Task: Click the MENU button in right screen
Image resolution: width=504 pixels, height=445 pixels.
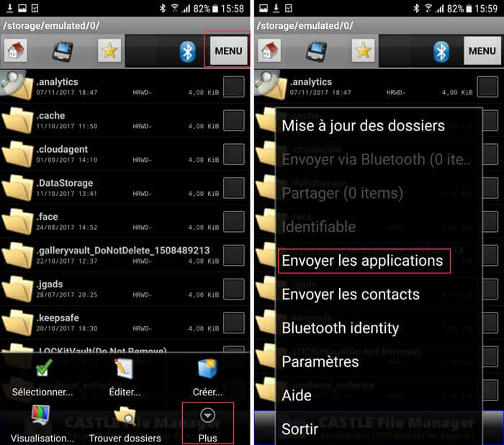Action: 482,51
